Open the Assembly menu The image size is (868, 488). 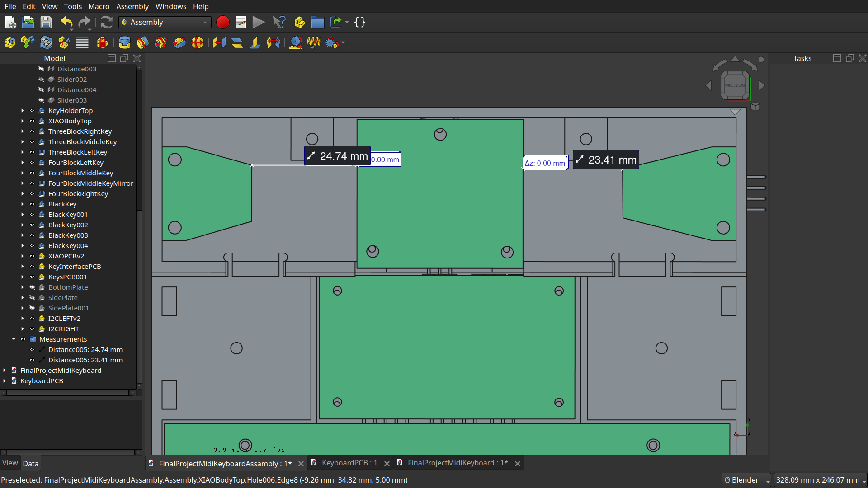click(132, 6)
